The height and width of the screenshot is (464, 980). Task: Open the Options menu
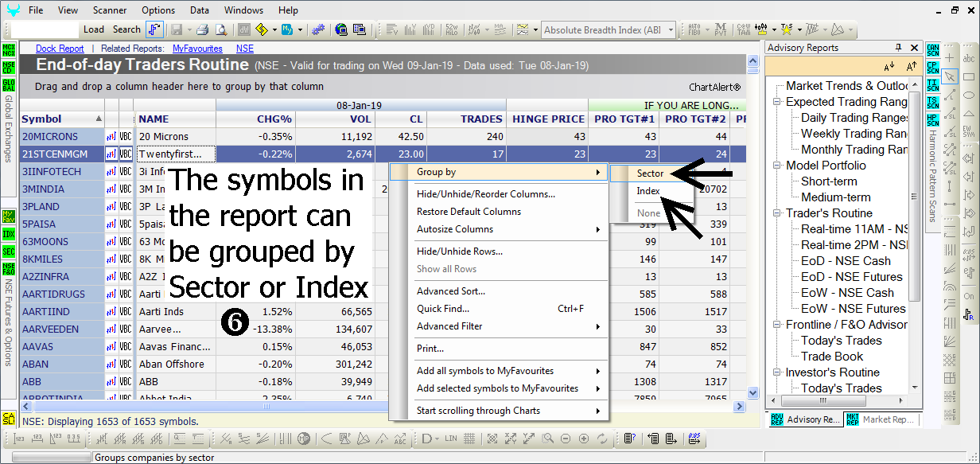pyautogui.click(x=158, y=10)
